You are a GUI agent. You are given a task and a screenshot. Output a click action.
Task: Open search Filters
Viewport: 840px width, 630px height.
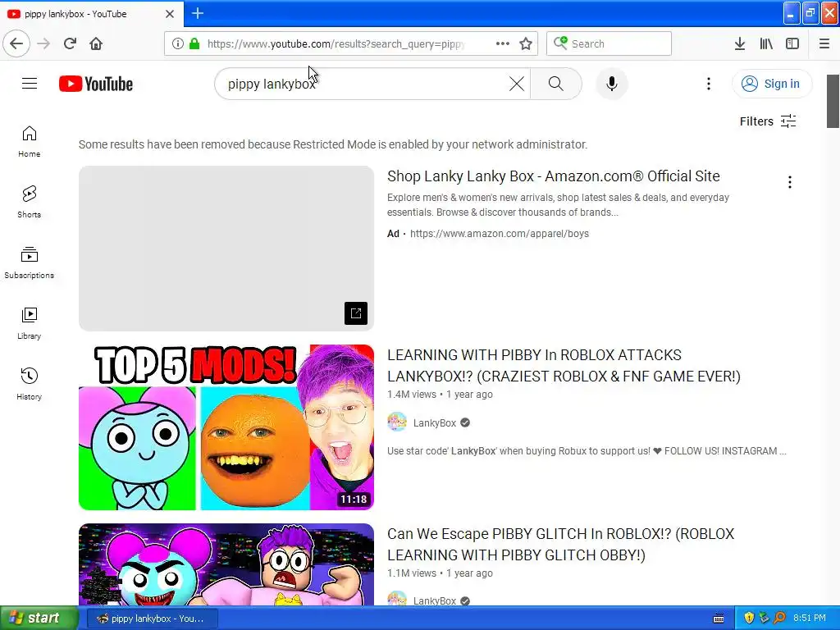click(768, 121)
